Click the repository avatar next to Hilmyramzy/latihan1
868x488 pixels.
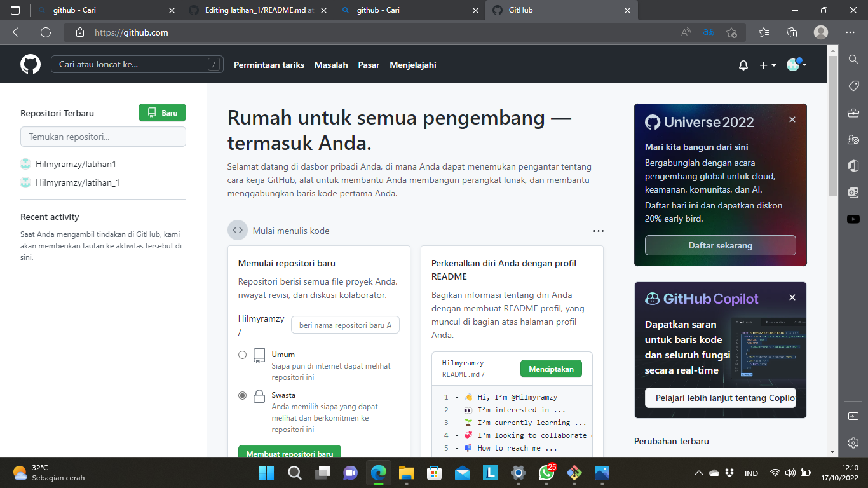[x=25, y=163]
